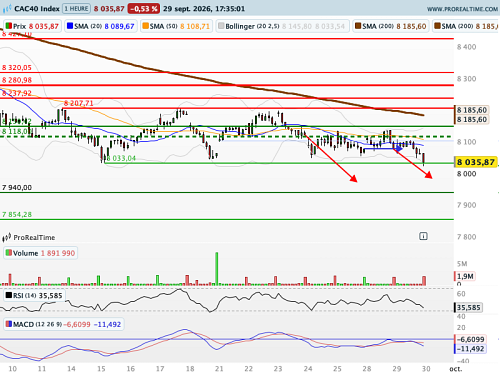Screen dimensions: 500x375
Task: Click the 7 940,00 support level label
Action: pyautogui.click(x=17, y=188)
